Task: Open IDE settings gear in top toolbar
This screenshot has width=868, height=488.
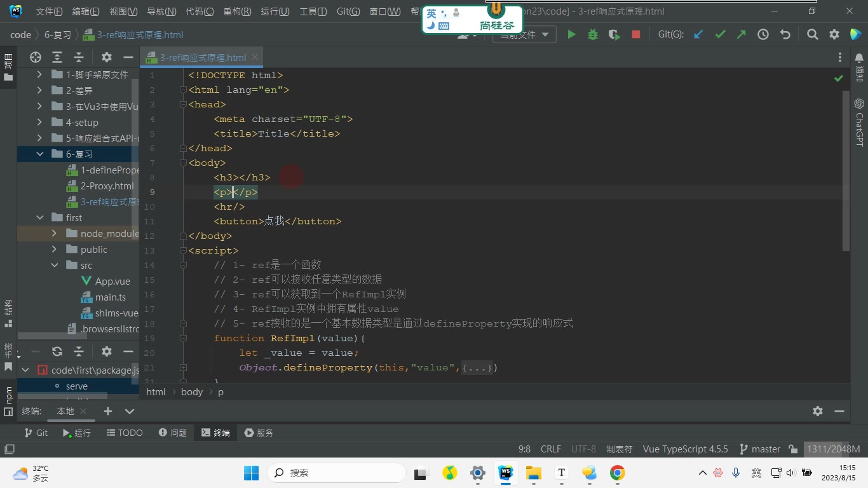Action: click(x=834, y=35)
